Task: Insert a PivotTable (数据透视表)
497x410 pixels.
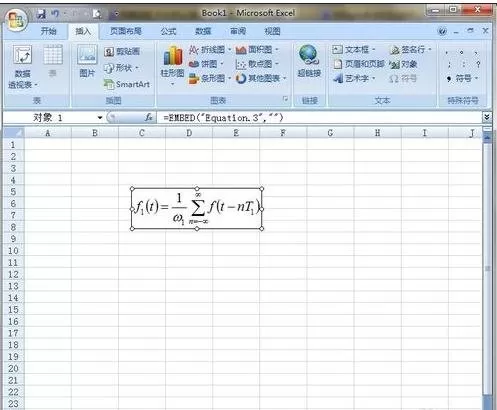Action: tap(22, 68)
